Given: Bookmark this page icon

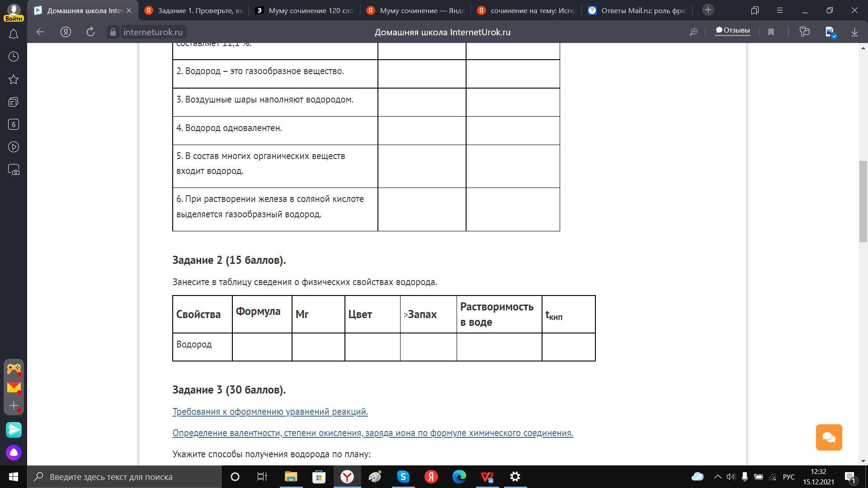Looking at the screenshot, I should (x=771, y=32).
